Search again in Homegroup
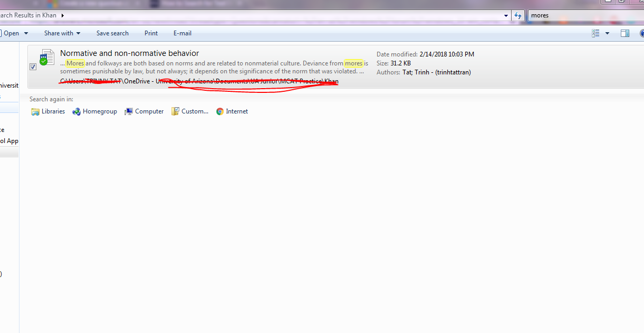The width and height of the screenshot is (644, 333). tap(94, 111)
